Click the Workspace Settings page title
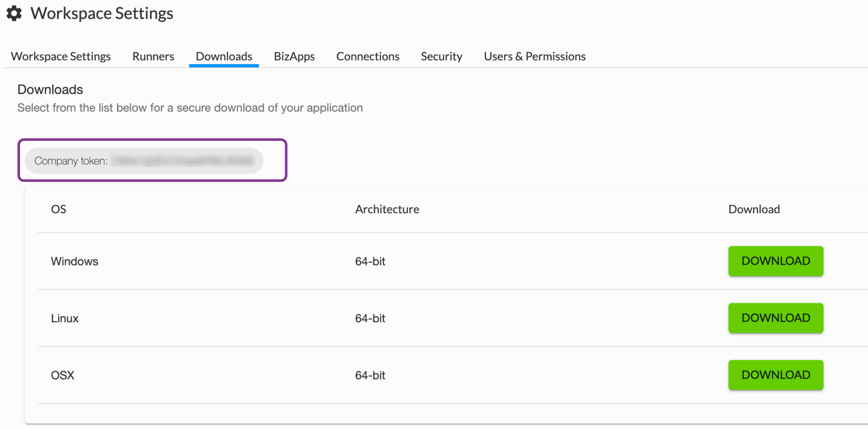The width and height of the screenshot is (868, 429). click(102, 13)
